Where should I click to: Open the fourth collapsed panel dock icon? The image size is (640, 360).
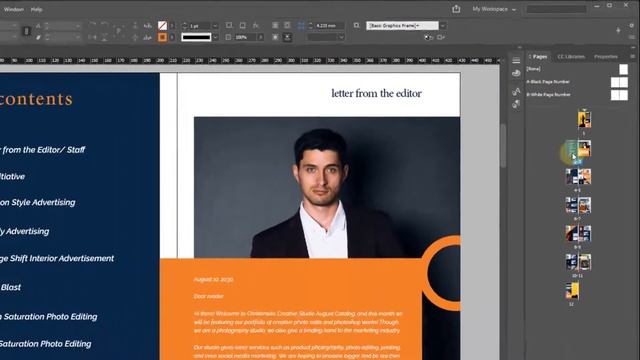point(516,104)
